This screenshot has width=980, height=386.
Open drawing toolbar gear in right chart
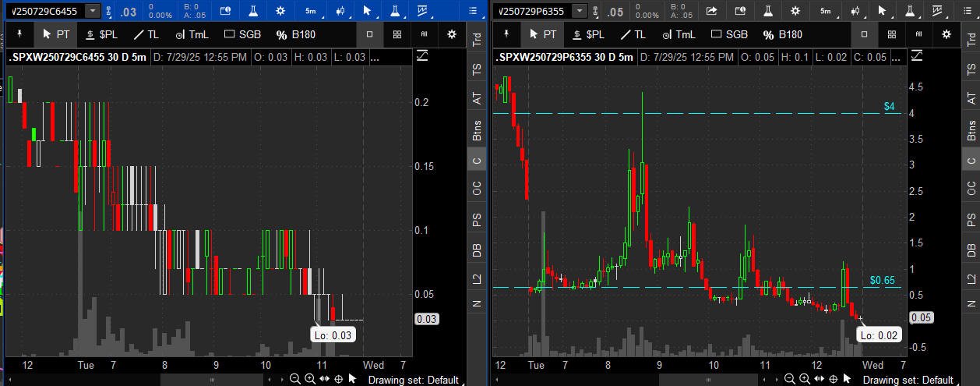[x=947, y=34]
